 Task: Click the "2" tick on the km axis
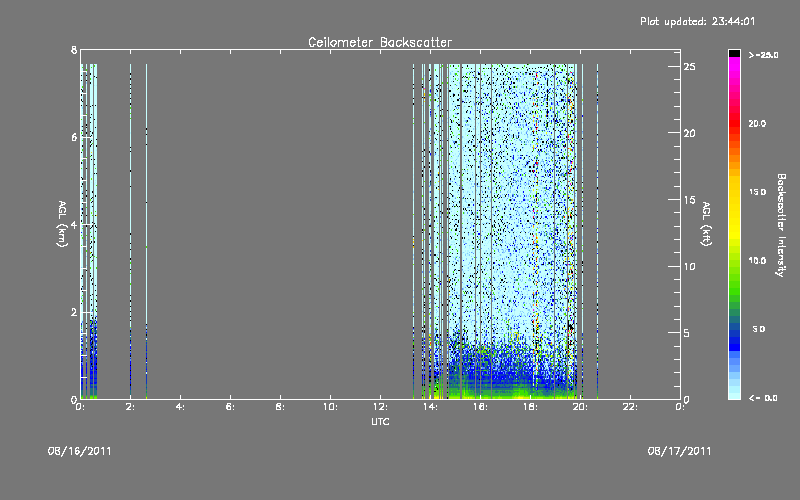pyautogui.click(x=74, y=312)
